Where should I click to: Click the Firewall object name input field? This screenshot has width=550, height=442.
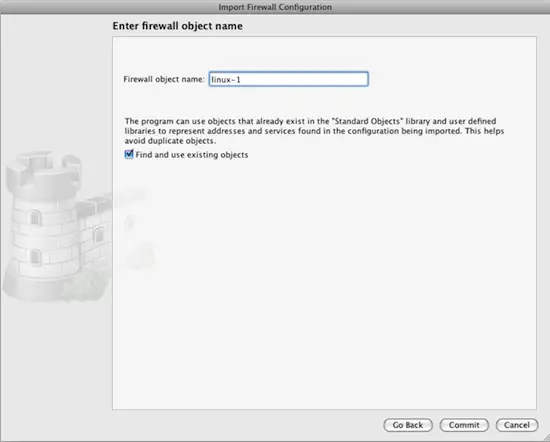click(x=288, y=79)
